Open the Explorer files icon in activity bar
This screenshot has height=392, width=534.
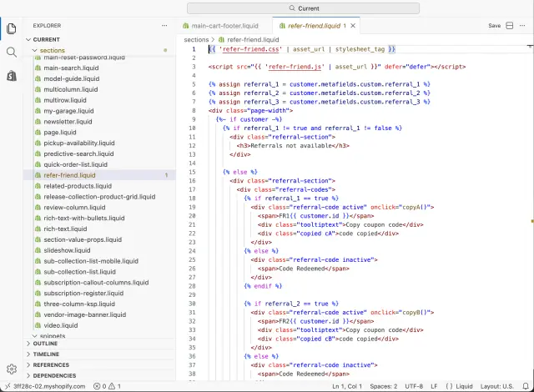click(11, 28)
